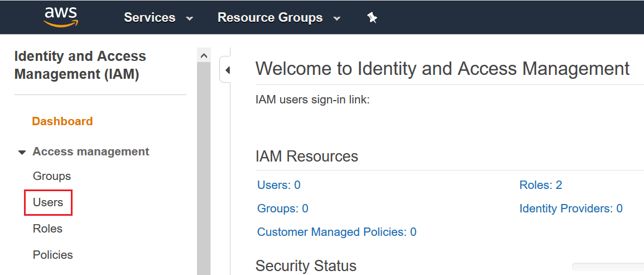Click the Users: 0 resource link

(278, 185)
